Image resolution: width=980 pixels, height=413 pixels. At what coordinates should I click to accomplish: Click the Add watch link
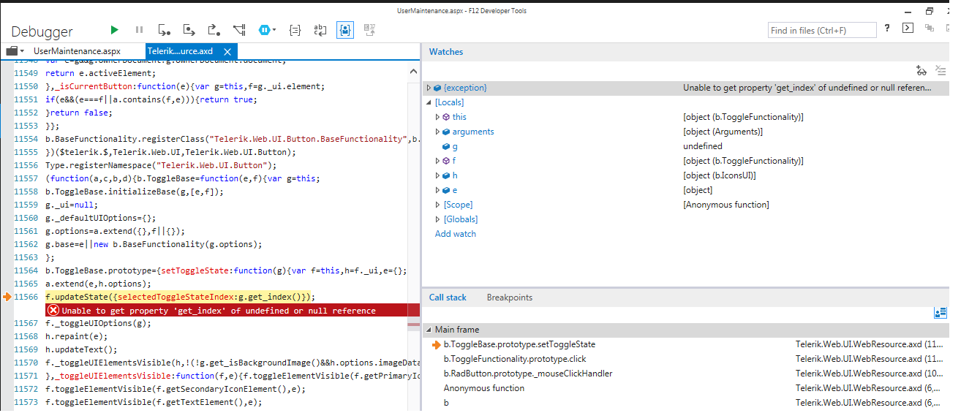coord(455,234)
